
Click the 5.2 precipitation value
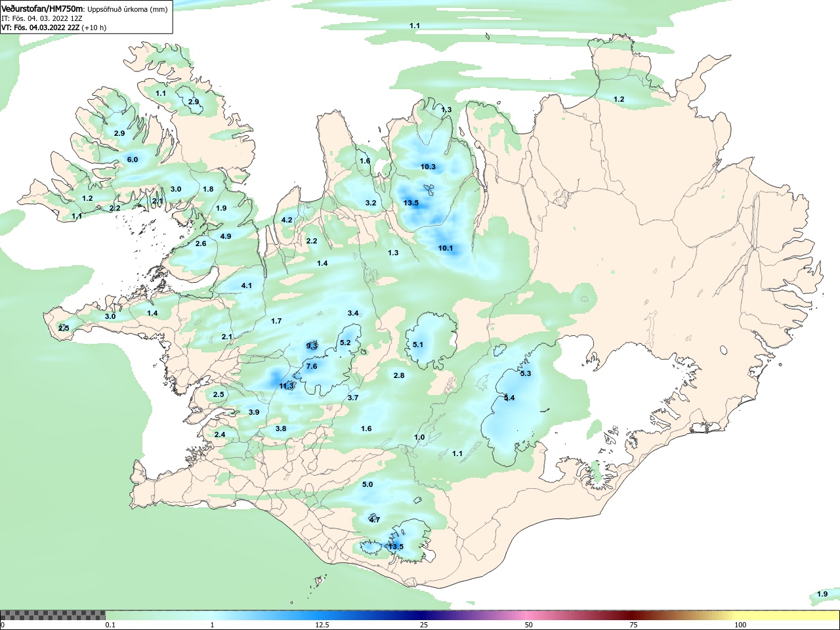345,343
